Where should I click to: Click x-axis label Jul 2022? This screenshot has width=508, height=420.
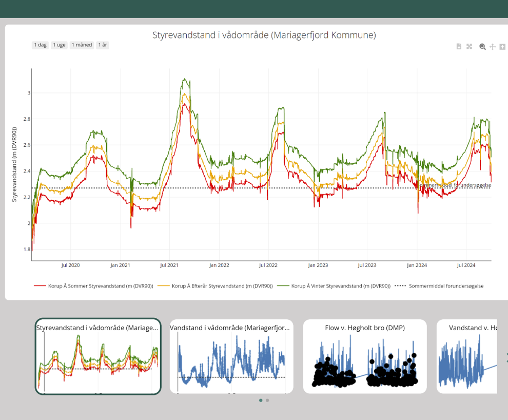click(268, 265)
